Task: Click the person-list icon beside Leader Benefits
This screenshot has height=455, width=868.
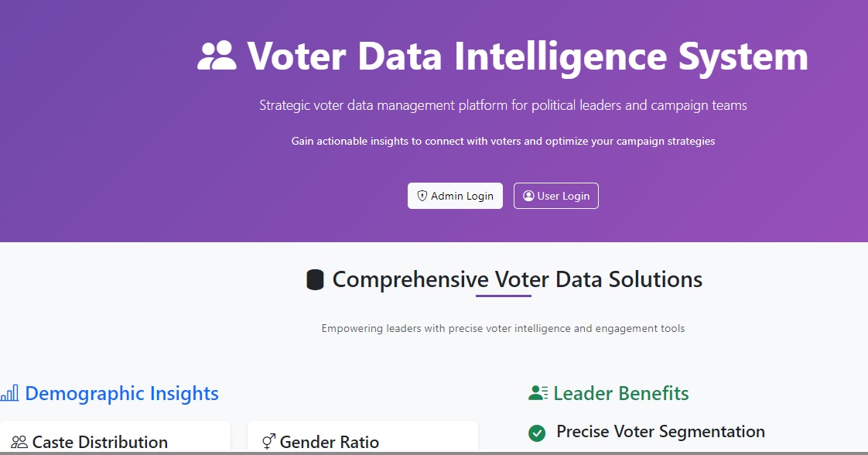Action: click(x=538, y=393)
